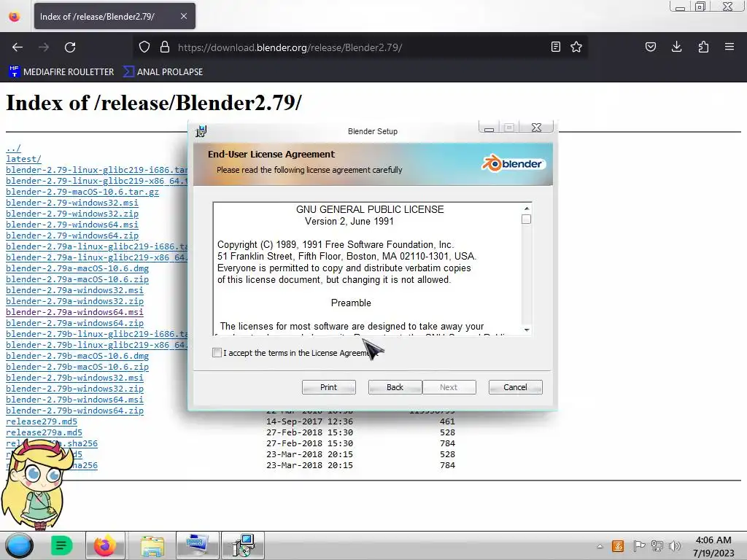Click the Start orb on taskbar
The height and width of the screenshot is (560, 747).
click(x=19, y=545)
